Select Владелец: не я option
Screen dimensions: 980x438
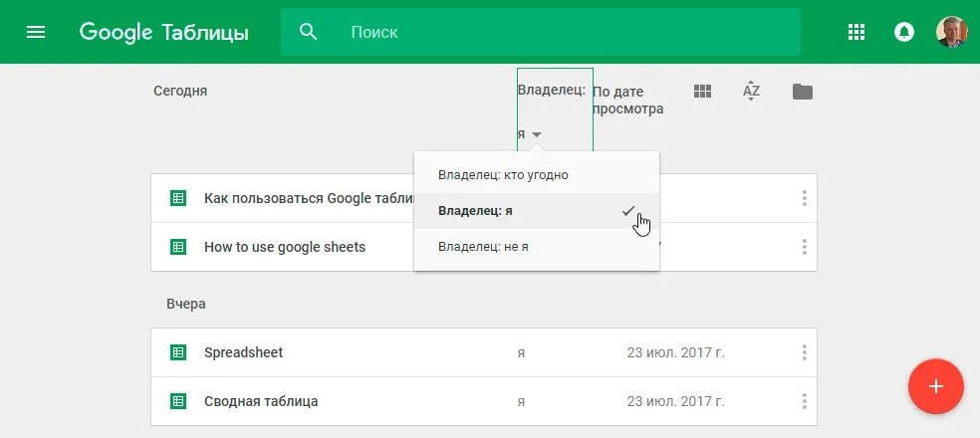(x=536, y=247)
